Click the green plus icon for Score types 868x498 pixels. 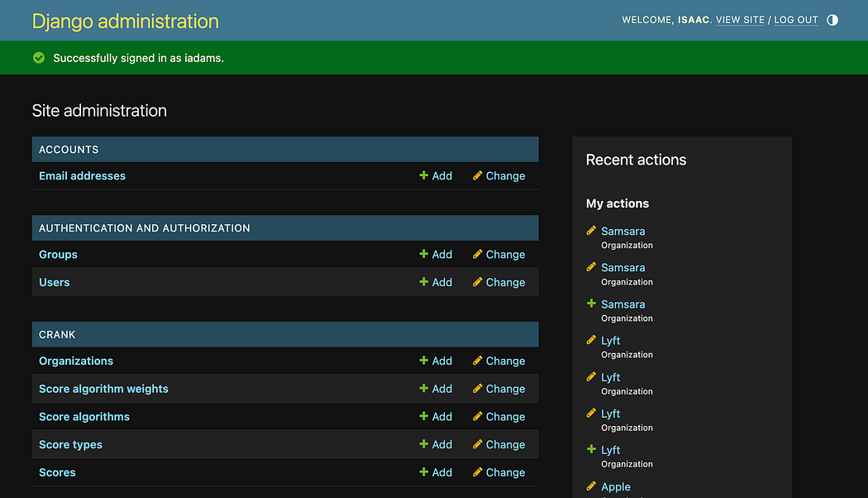click(423, 444)
